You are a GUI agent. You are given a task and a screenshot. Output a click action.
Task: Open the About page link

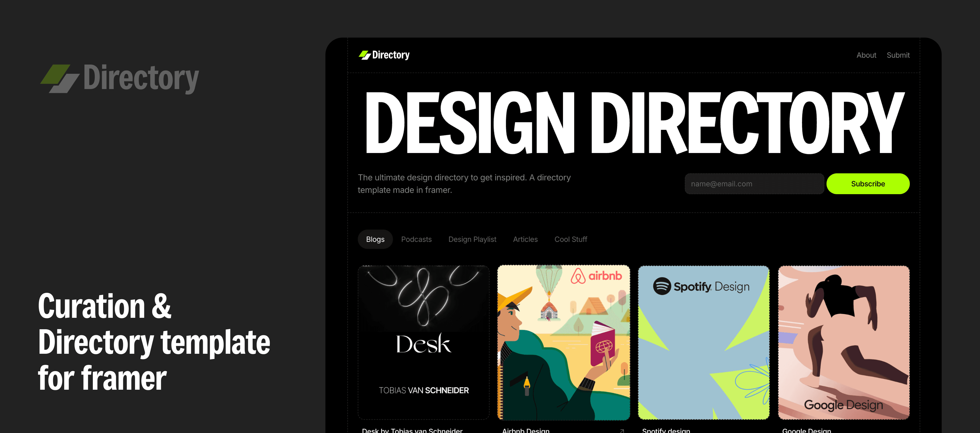coord(866,55)
